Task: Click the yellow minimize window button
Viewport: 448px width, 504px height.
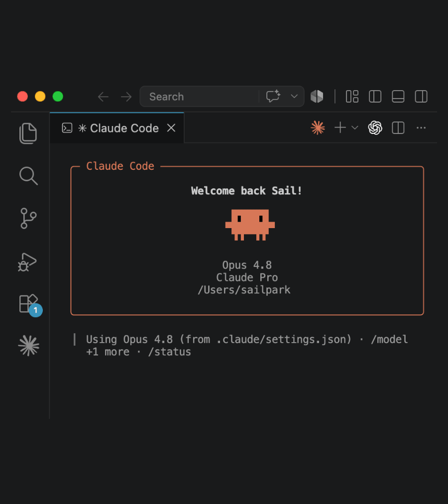Action: coord(40,97)
